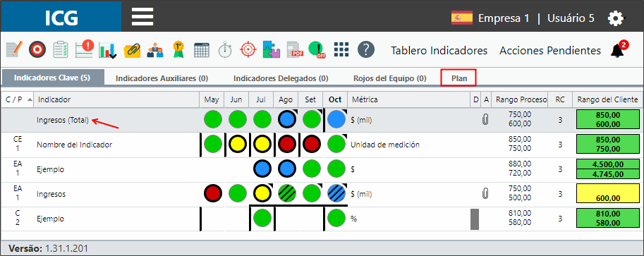Click the team people icon
This screenshot has height=256, width=644.
(x=155, y=50)
